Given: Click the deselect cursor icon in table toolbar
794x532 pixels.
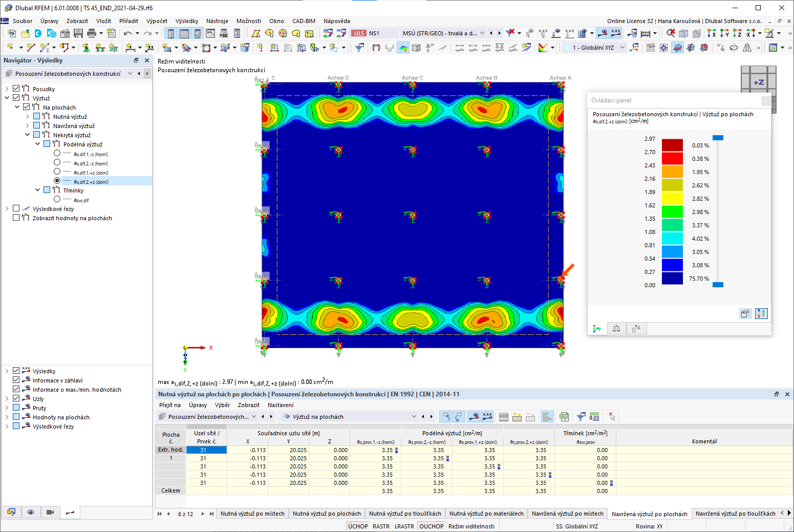Looking at the screenshot, I should tap(612, 417).
